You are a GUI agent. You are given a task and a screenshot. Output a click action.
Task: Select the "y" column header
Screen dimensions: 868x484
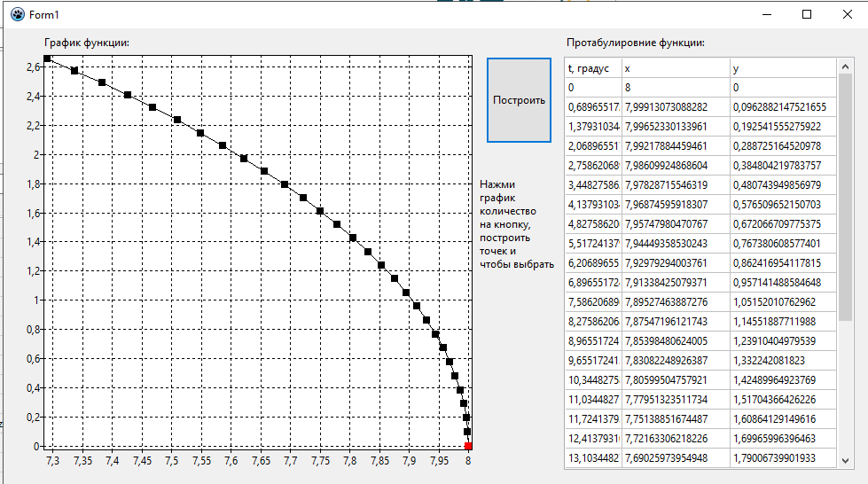click(782, 68)
